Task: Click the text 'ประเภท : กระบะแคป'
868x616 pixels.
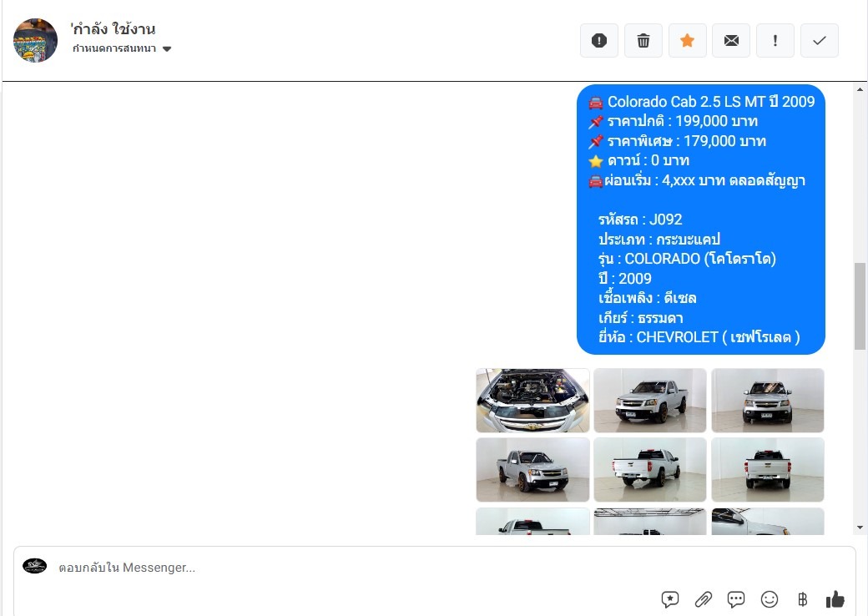Action: point(659,240)
